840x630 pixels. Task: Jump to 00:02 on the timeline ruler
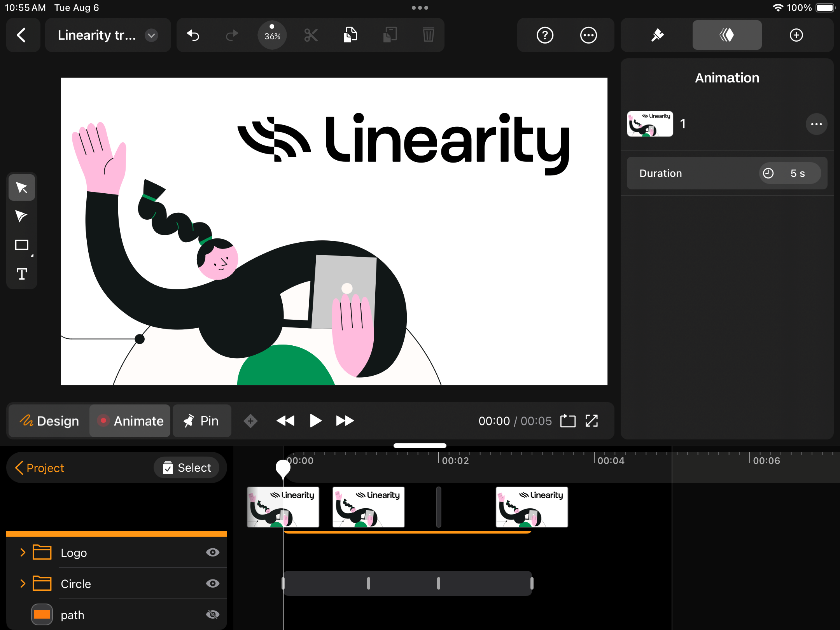pyautogui.click(x=455, y=461)
